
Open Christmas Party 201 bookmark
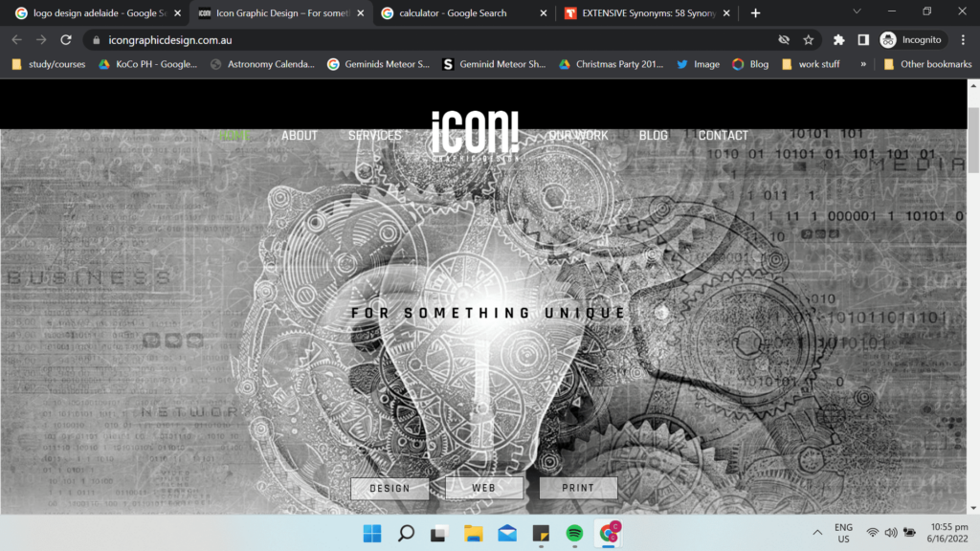point(612,64)
